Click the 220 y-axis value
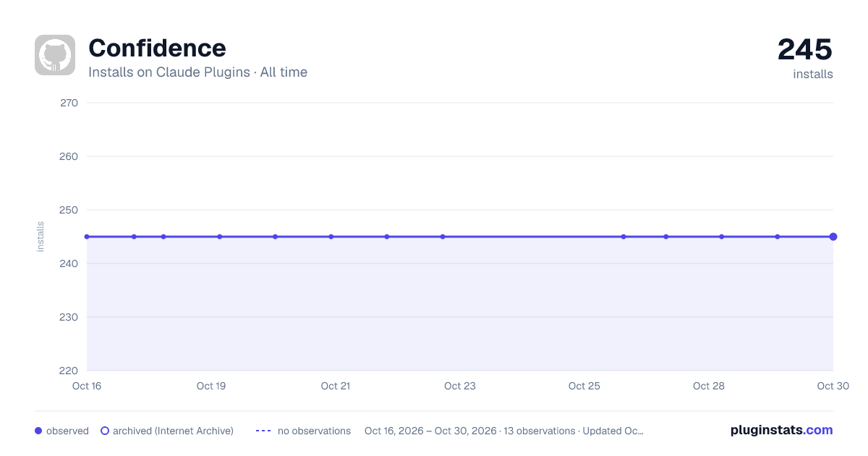 [x=69, y=371]
